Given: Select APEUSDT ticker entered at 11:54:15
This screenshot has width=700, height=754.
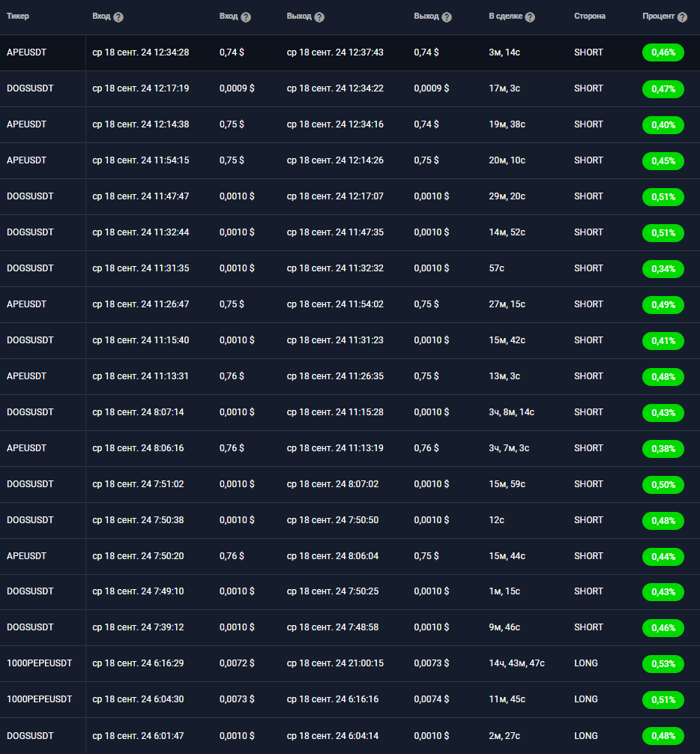Looking at the screenshot, I should pos(26,160).
